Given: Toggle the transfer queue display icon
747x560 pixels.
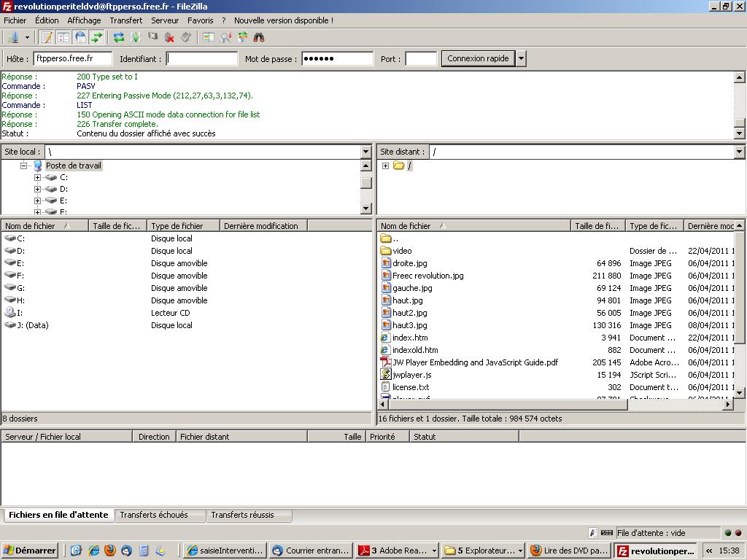Looking at the screenshot, I should click(x=97, y=37).
